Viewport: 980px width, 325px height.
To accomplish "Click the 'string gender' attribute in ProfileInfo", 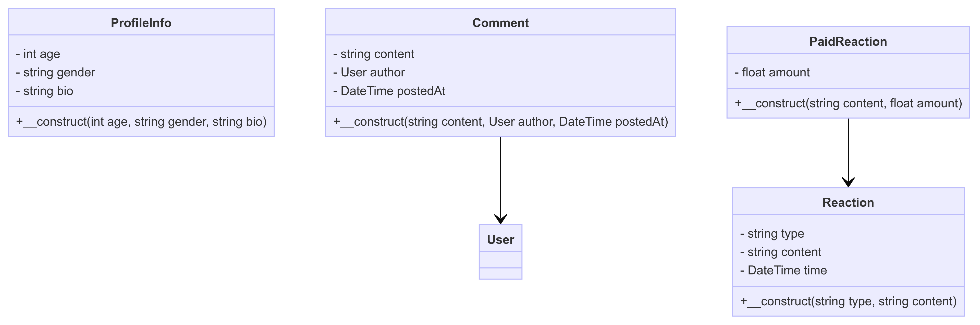I will tap(56, 72).
